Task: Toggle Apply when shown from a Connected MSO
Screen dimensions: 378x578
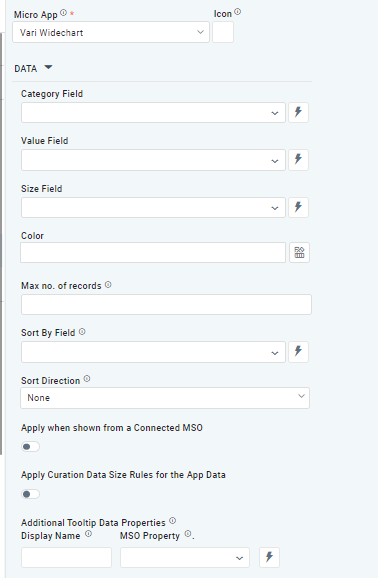Action: coord(30,447)
